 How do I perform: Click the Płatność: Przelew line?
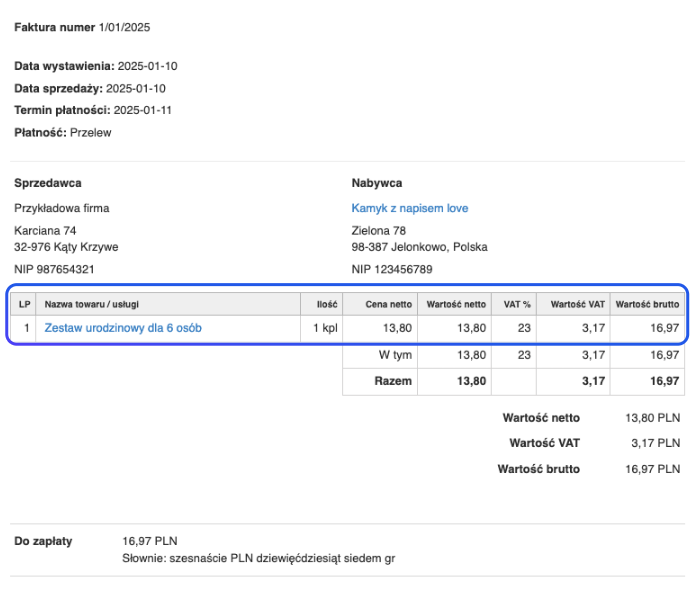coord(63,132)
